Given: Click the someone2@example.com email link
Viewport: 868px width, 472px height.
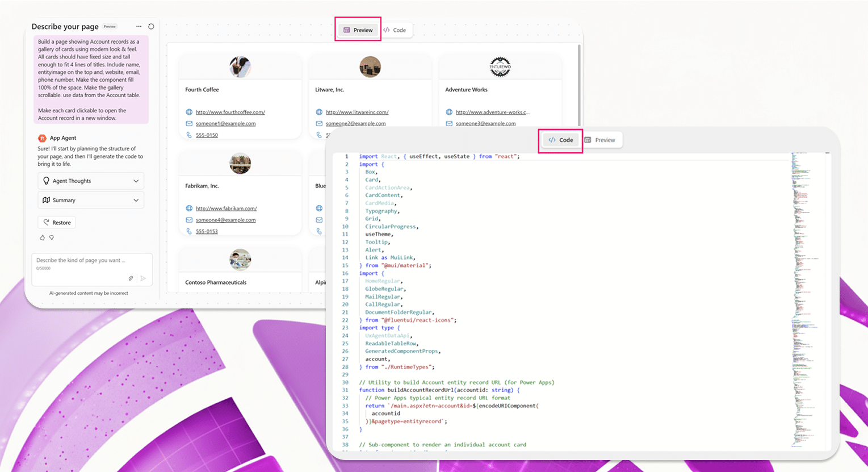Looking at the screenshot, I should pos(355,124).
